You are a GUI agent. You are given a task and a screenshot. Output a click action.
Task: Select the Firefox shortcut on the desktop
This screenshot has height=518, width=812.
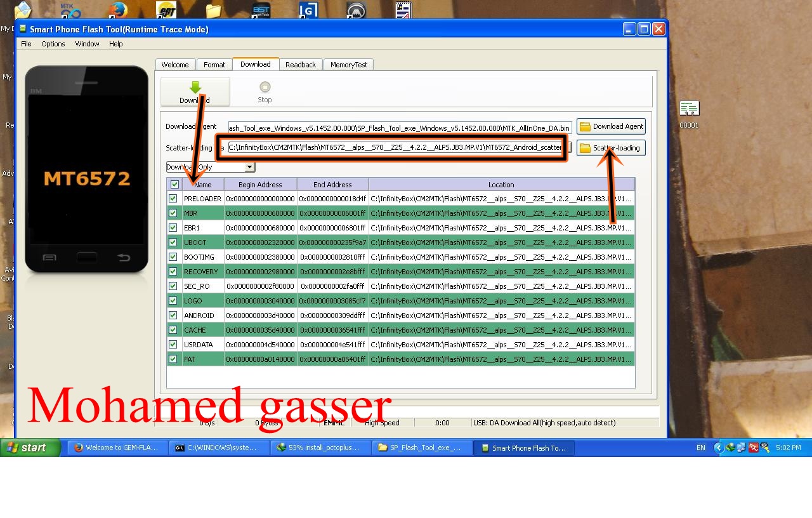(x=118, y=10)
